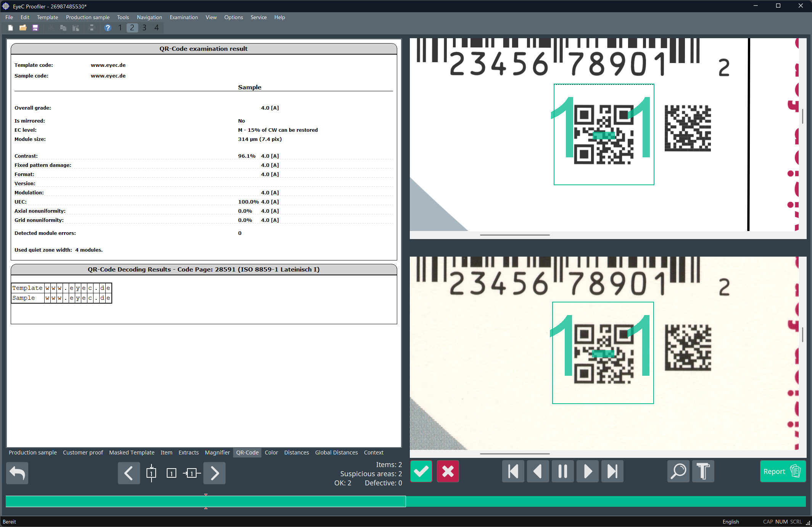Switch to step 3 in toolbar
Screen dimensions: 812x527
pos(144,28)
